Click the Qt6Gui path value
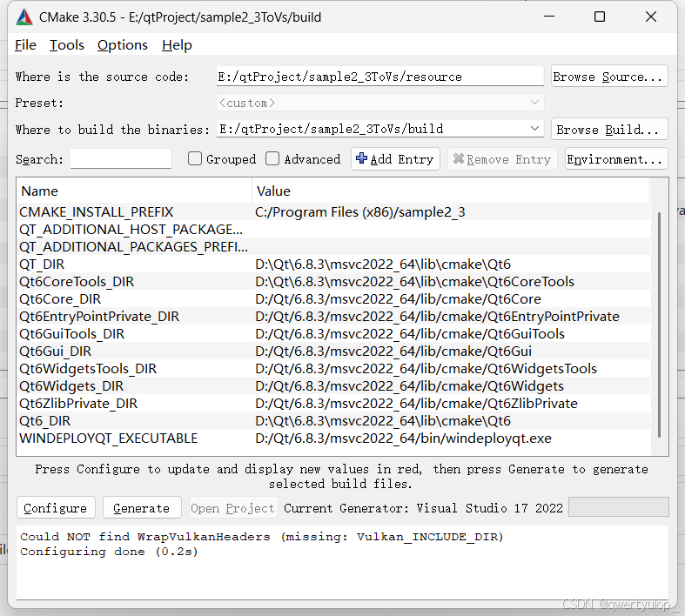Viewport: 685px width, 616px height. (393, 352)
